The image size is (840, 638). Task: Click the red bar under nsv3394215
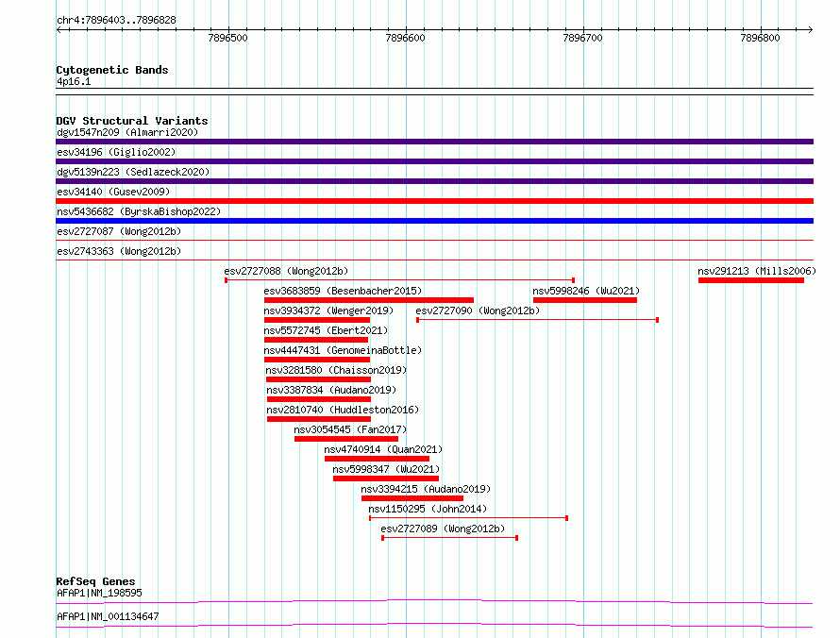pos(412,498)
